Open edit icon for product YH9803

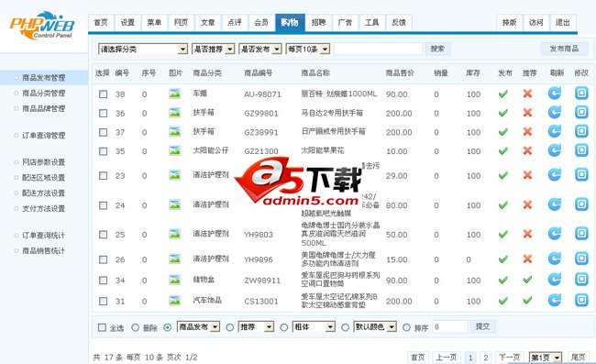click(x=581, y=234)
